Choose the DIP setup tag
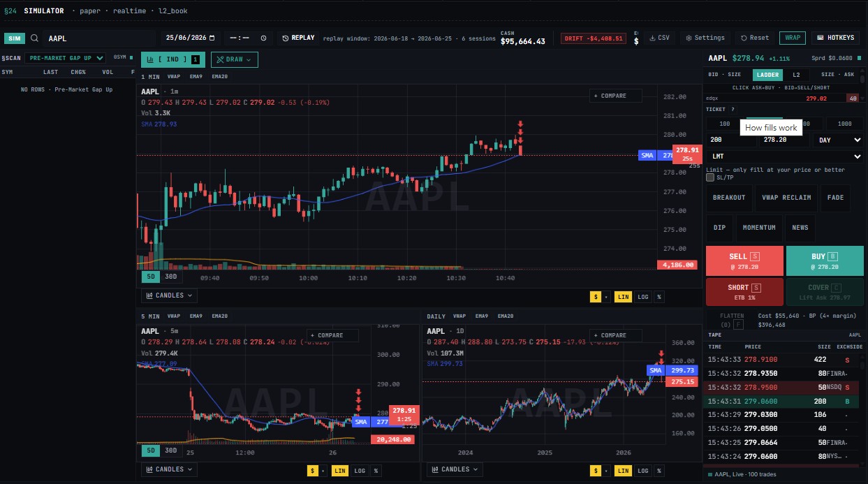868x484 pixels. [x=719, y=228]
